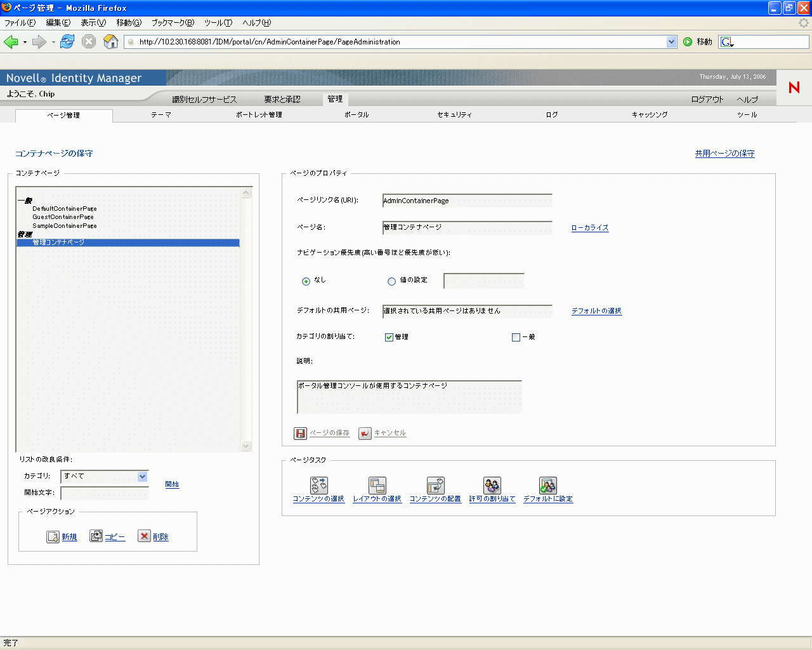Click the Select Content (コンテンツの選択) icon

click(319, 486)
